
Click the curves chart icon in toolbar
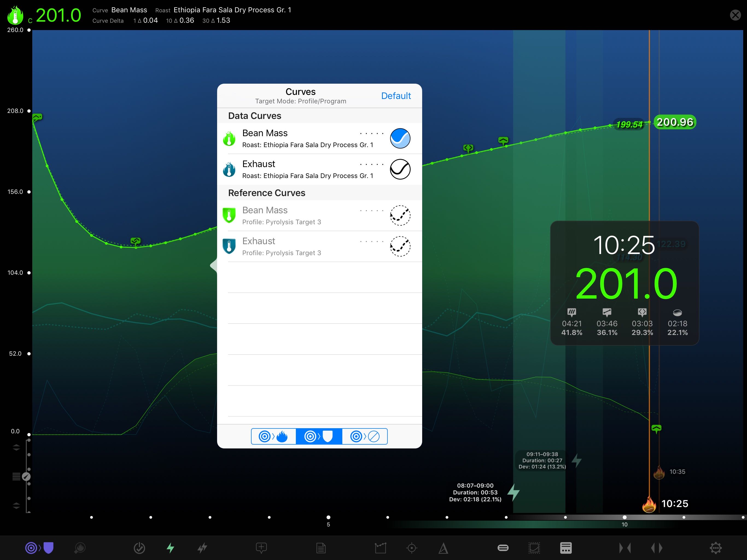(x=380, y=547)
